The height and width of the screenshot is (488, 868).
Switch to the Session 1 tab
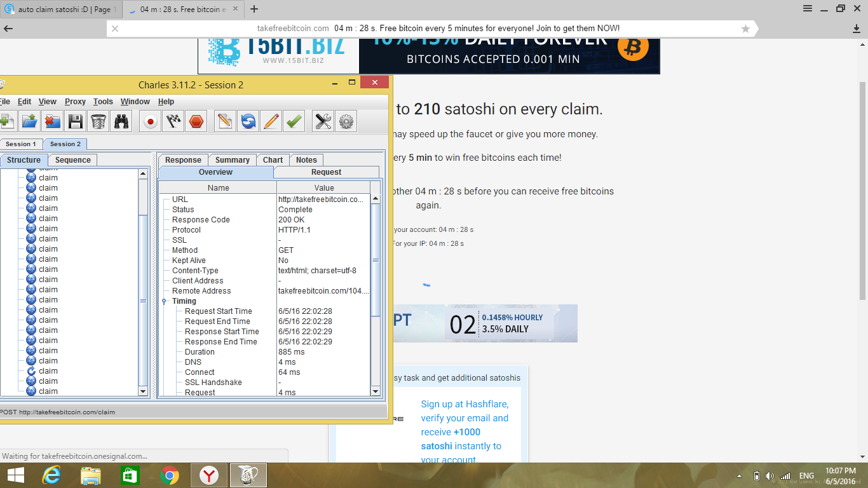pyautogui.click(x=21, y=144)
